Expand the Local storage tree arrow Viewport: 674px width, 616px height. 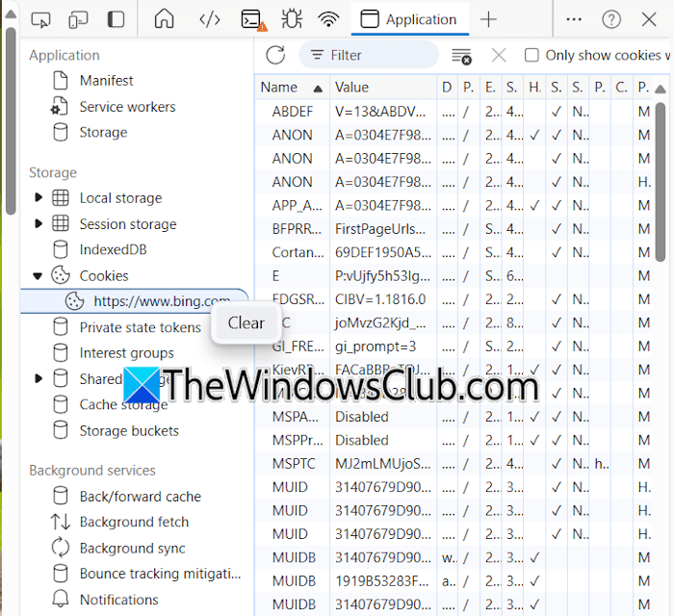click(x=39, y=197)
